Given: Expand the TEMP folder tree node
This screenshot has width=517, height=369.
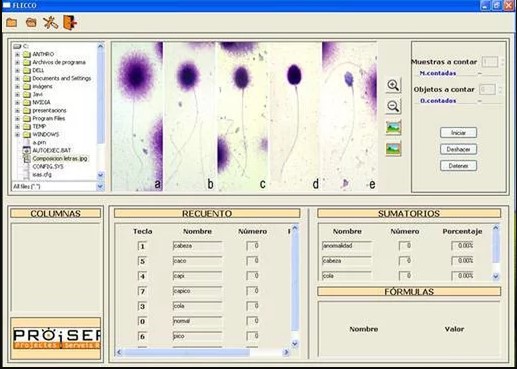Looking at the screenshot, I should (17, 127).
